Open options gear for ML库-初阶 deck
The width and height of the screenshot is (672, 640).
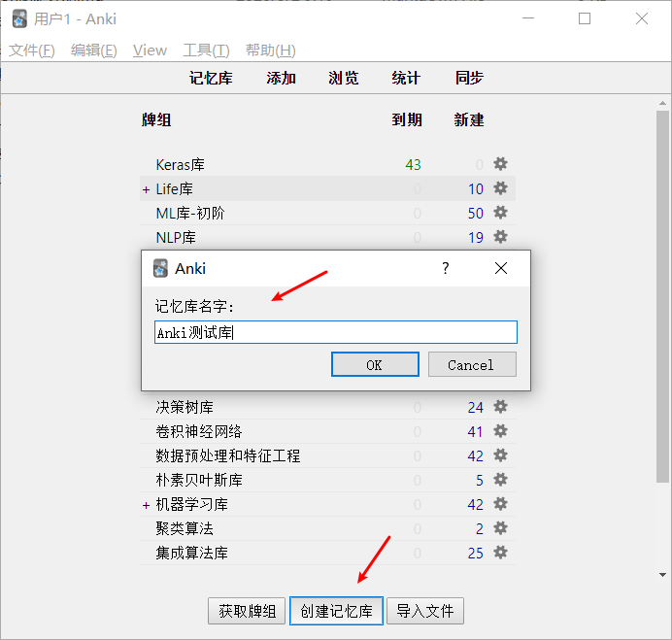pos(500,213)
